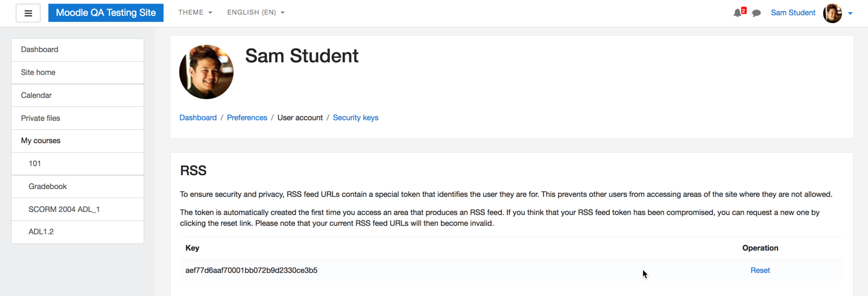Image resolution: width=868 pixels, height=296 pixels.
Task: Select Site home in side navigation
Action: pos(78,72)
